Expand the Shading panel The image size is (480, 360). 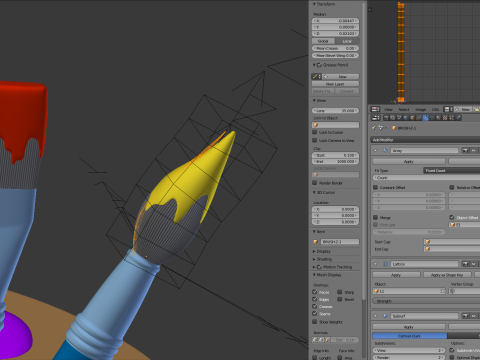[x=314, y=259]
